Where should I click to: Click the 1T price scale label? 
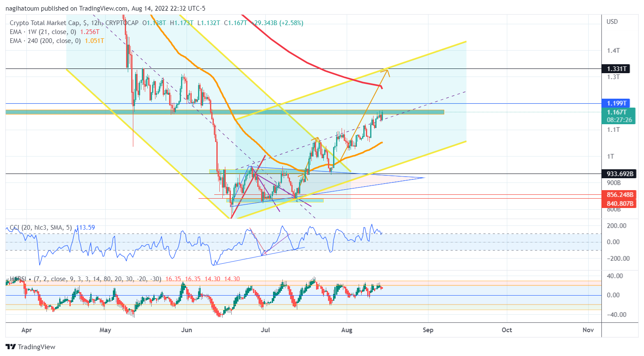[x=611, y=157]
